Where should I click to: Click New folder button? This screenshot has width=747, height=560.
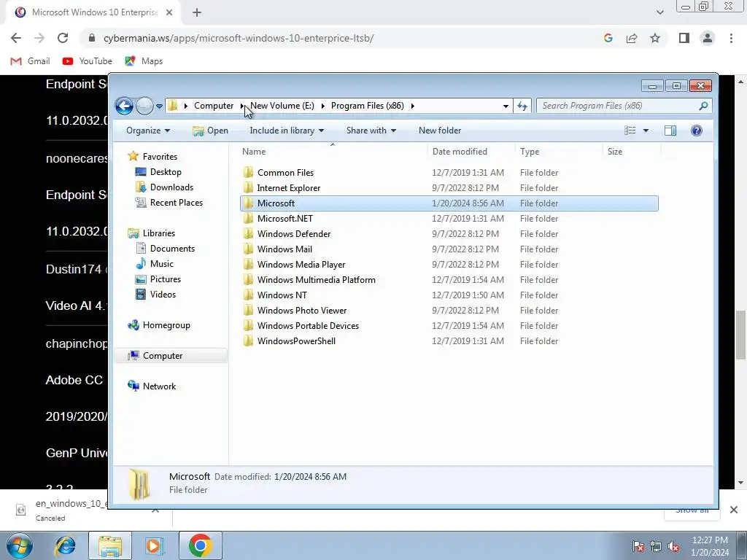440,131
